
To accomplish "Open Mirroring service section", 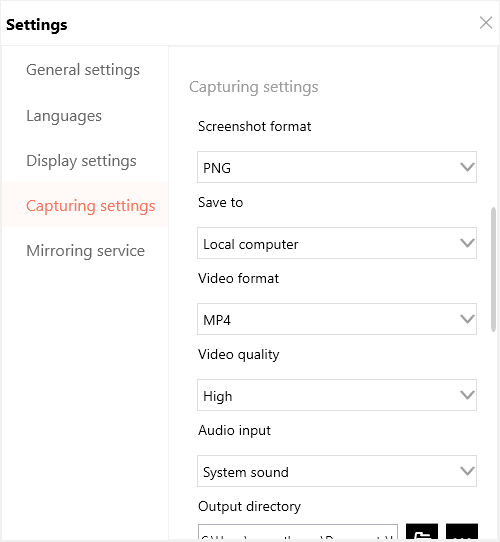I will [x=85, y=250].
